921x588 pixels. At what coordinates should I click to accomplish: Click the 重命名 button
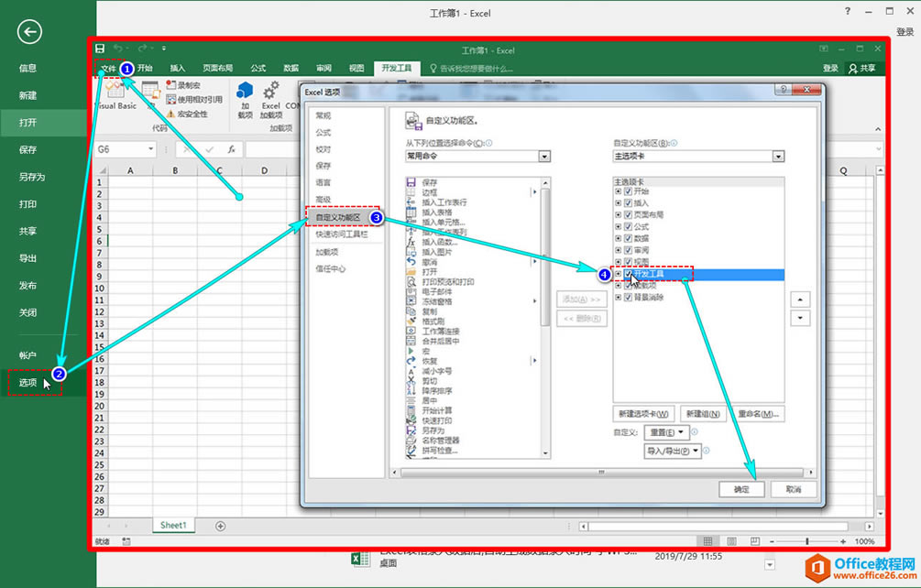(758, 414)
